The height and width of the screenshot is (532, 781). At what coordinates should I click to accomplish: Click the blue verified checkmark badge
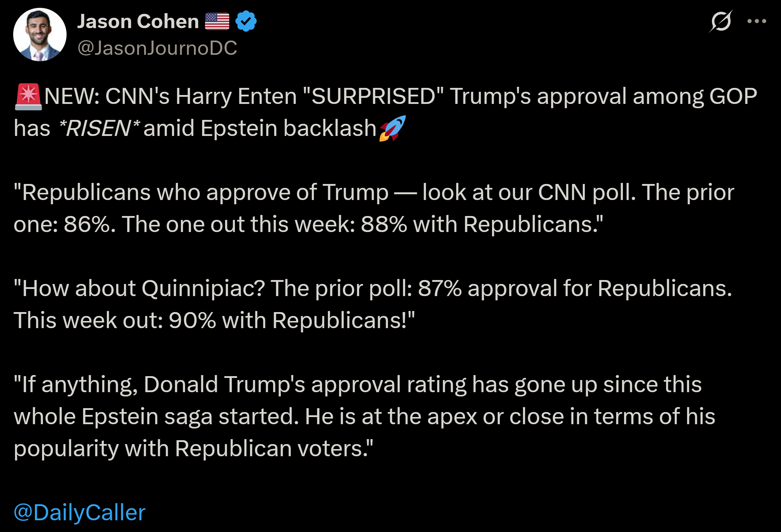pyautogui.click(x=246, y=21)
